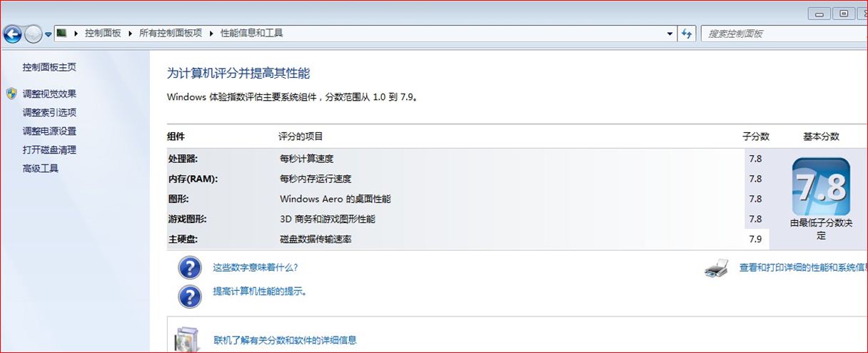Viewport: 868px width, 353px height.
Task: Click the 7.9 subscore for 主硬盘
Action: (x=755, y=239)
